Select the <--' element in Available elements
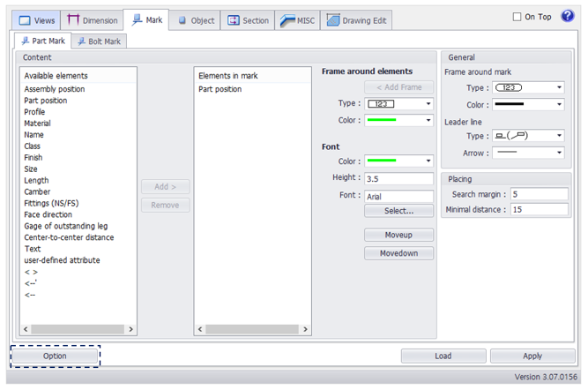Viewport: 588px width, 390px height. coord(30,283)
